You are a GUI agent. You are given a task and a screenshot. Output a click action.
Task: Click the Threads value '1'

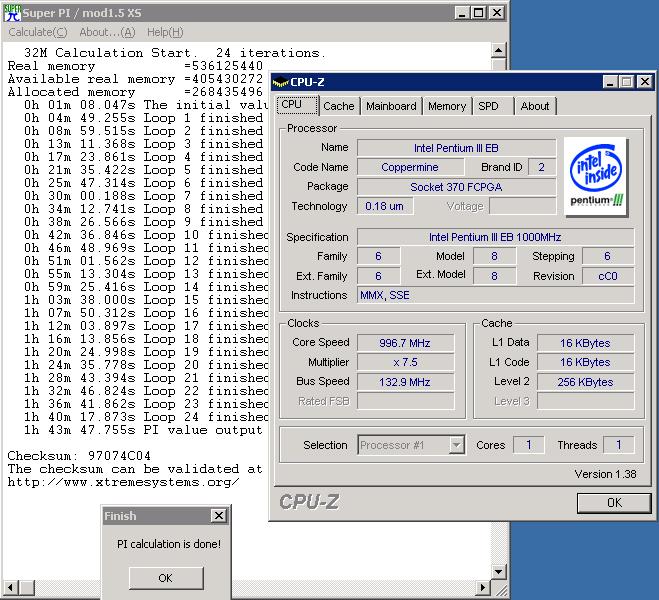(x=619, y=445)
